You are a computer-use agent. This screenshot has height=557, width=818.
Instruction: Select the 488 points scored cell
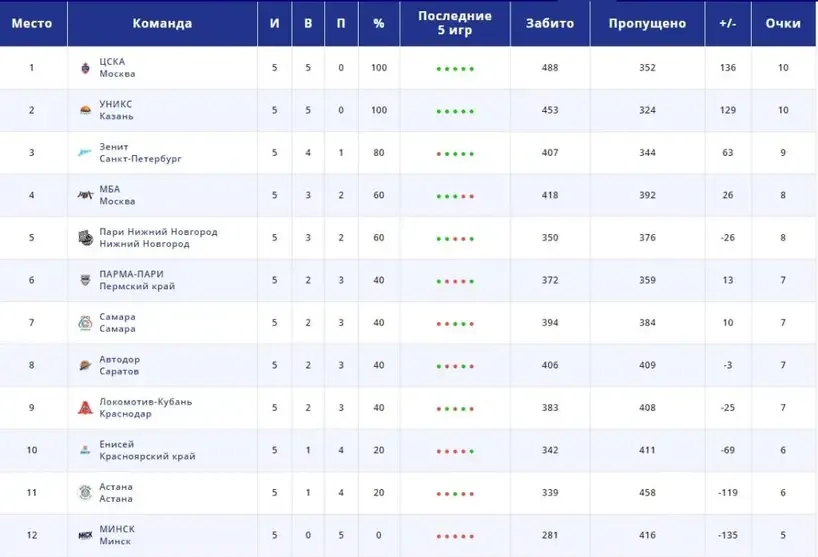[550, 68]
